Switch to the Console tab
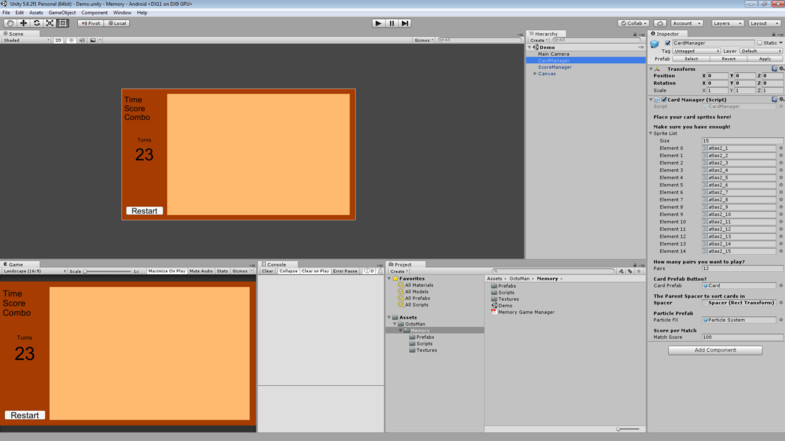 pyautogui.click(x=277, y=264)
